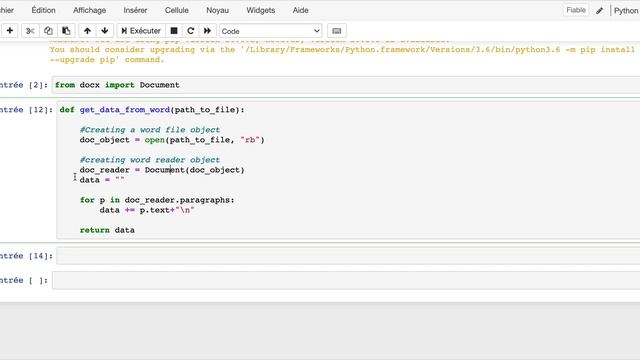640x360 pixels.
Task: Click the 'You should consider upgrading' warning line
Action: (342, 49)
